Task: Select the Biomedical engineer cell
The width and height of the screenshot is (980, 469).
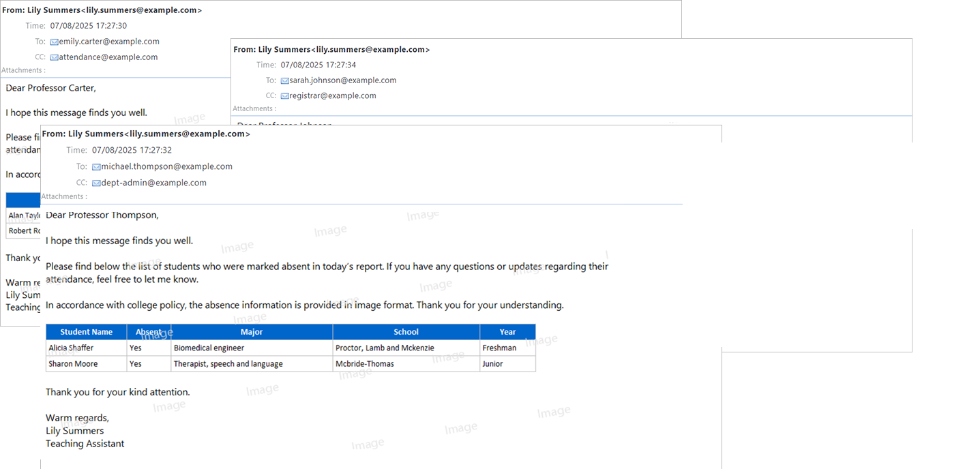Action: [x=252, y=348]
